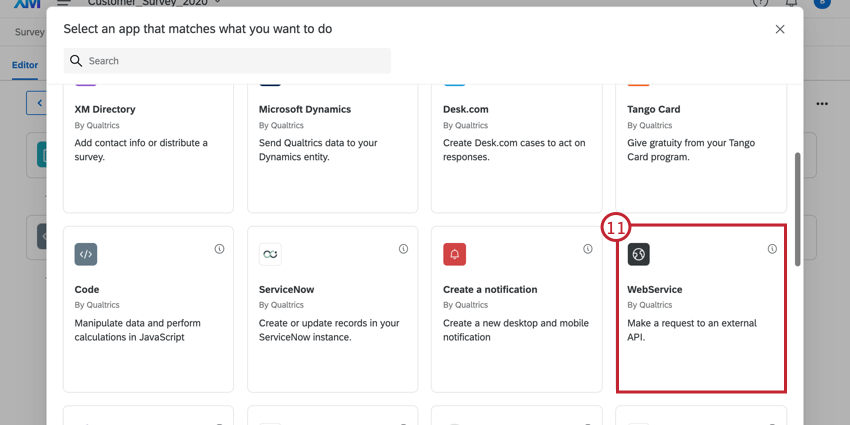
Task: Click the Code app icon
Action: coord(86,255)
